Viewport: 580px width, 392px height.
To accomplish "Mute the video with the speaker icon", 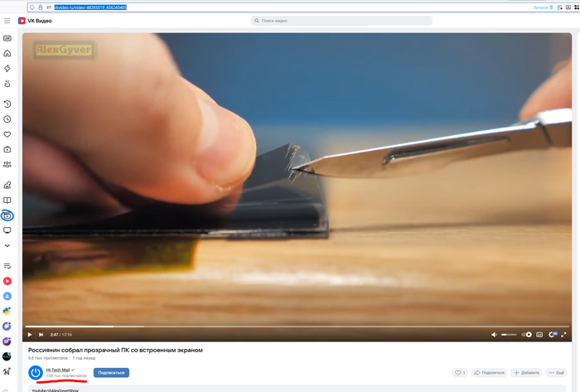I will click(x=494, y=335).
